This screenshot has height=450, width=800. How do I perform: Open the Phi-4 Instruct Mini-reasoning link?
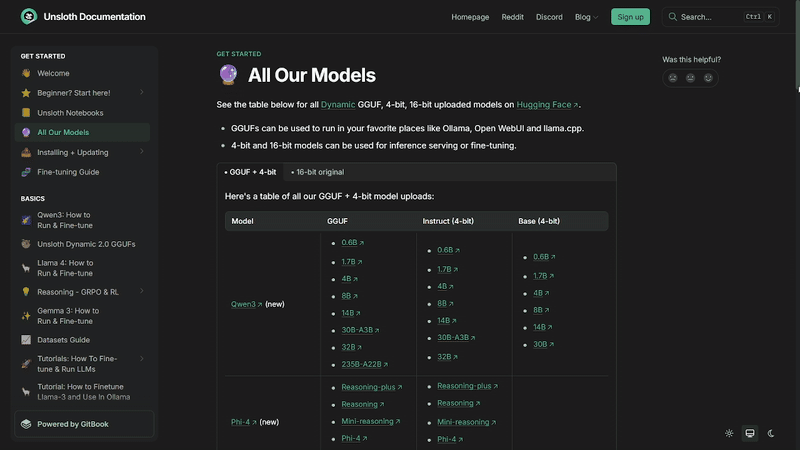tap(466, 422)
